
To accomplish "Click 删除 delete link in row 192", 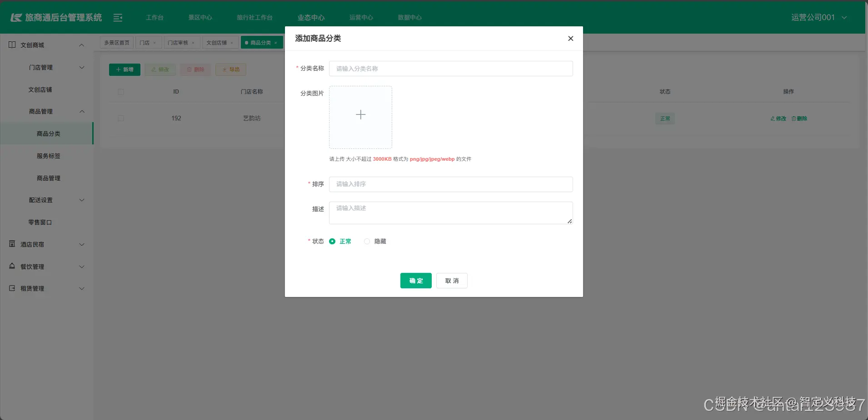I will (799, 119).
